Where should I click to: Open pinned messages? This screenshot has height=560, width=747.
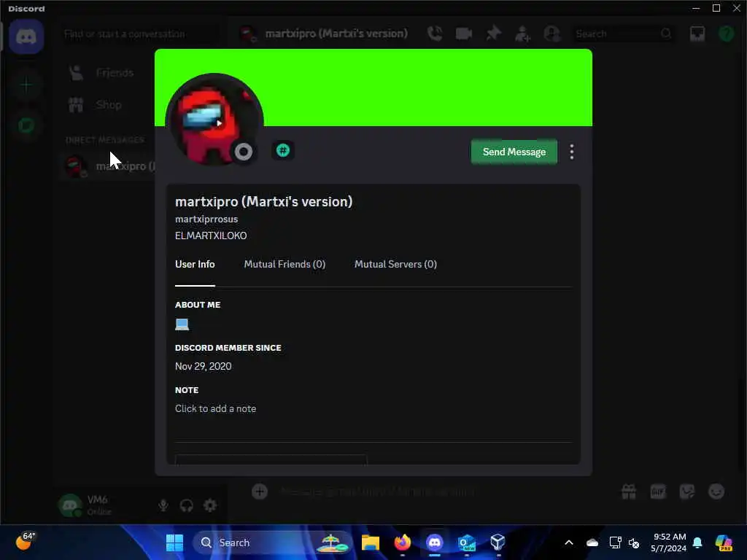coord(494,34)
